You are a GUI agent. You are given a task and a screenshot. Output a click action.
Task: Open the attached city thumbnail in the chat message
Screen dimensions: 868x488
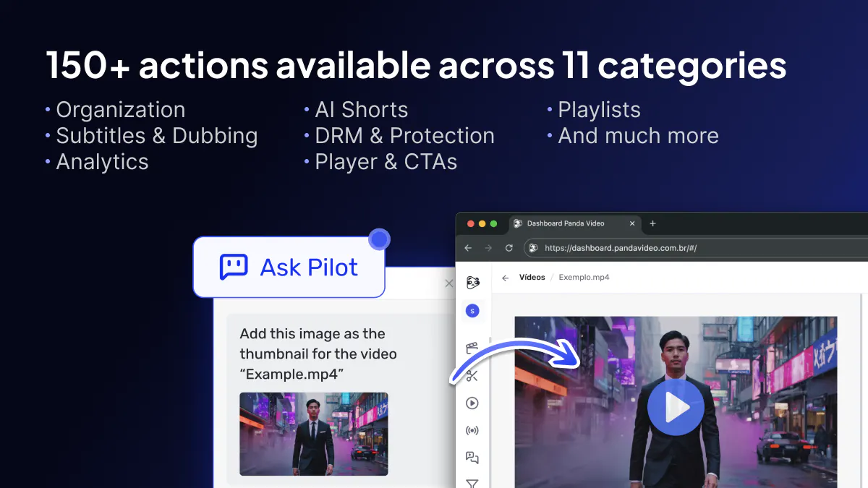click(x=313, y=434)
